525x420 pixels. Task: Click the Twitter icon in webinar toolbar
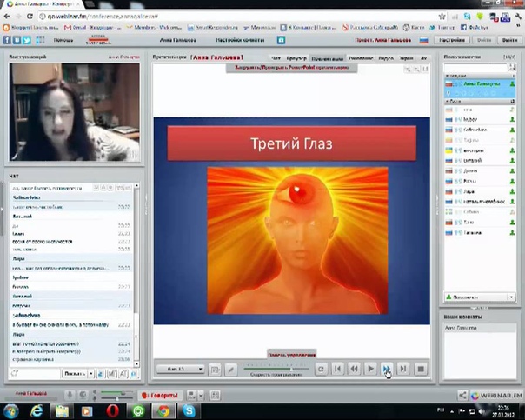click(x=27, y=40)
